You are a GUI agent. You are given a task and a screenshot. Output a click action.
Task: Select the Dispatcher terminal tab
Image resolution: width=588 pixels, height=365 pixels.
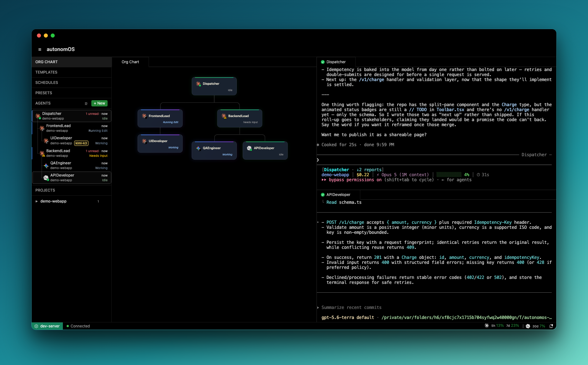point(336,62)
